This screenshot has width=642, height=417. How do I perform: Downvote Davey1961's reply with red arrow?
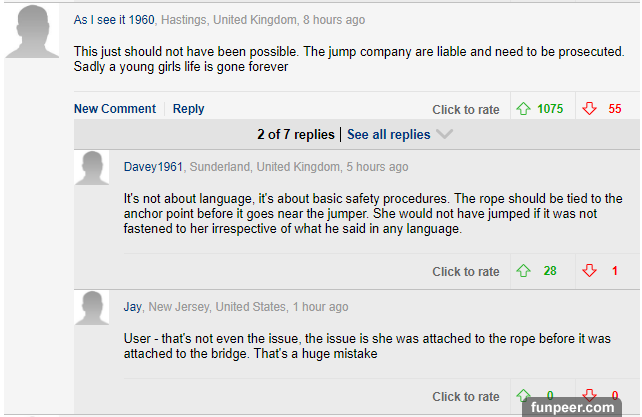tap(591, 271)
